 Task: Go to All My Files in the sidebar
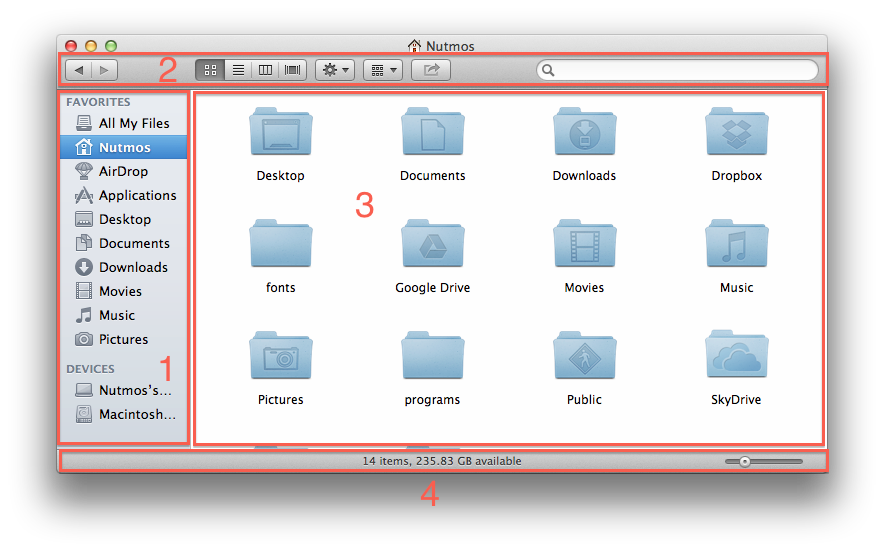[134, 123]
